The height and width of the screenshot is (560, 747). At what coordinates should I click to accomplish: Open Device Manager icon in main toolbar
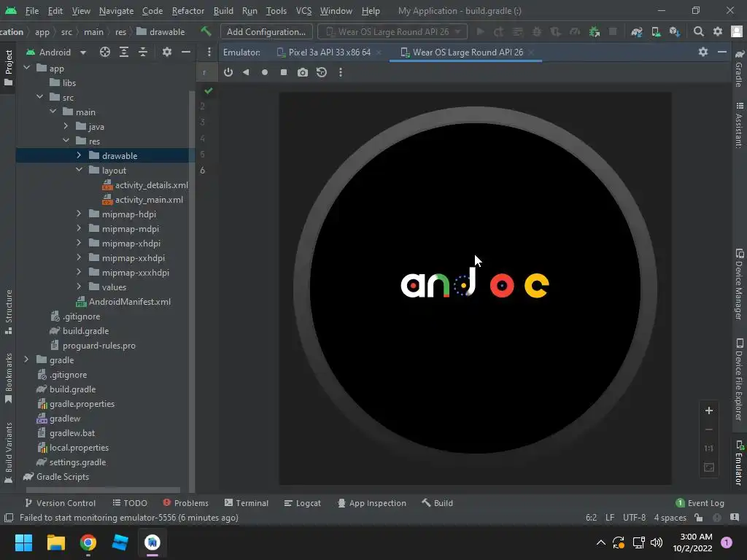point(656,32)
